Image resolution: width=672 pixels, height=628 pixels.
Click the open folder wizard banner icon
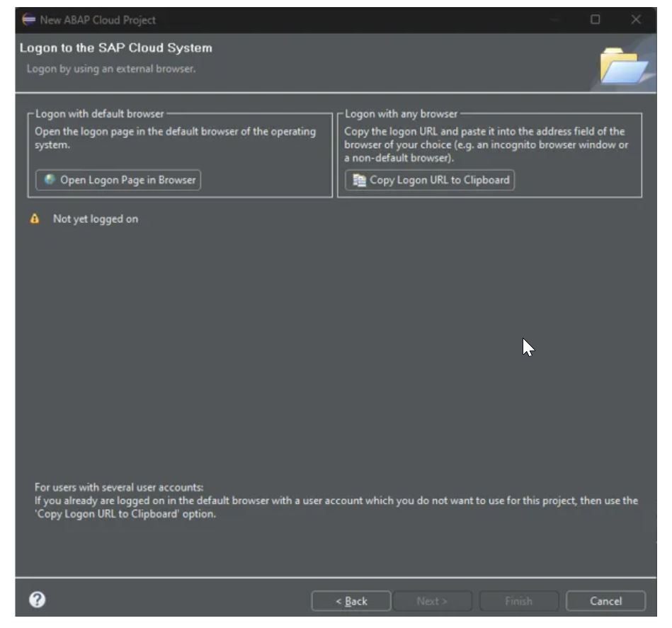[x=624, y=66]
